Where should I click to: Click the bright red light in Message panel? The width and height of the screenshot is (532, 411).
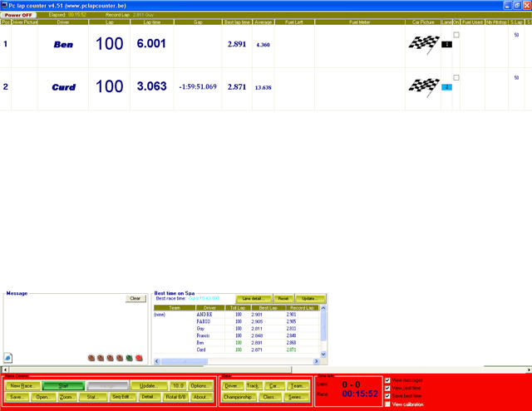pyautogui.click(x=139, y=358)
